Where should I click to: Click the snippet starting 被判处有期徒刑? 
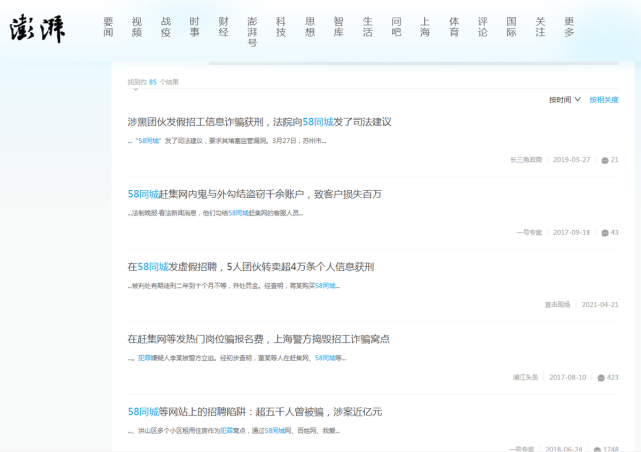click(233, 286)
